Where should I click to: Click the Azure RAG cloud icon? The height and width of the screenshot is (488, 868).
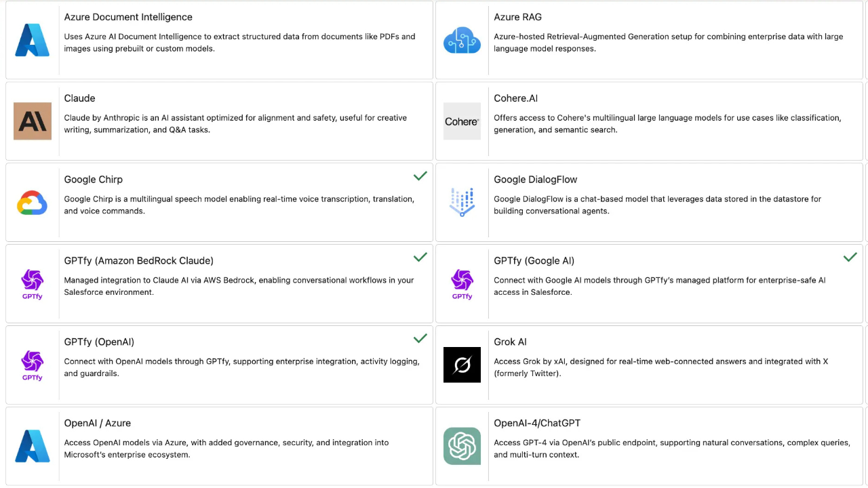pos(462,40)
